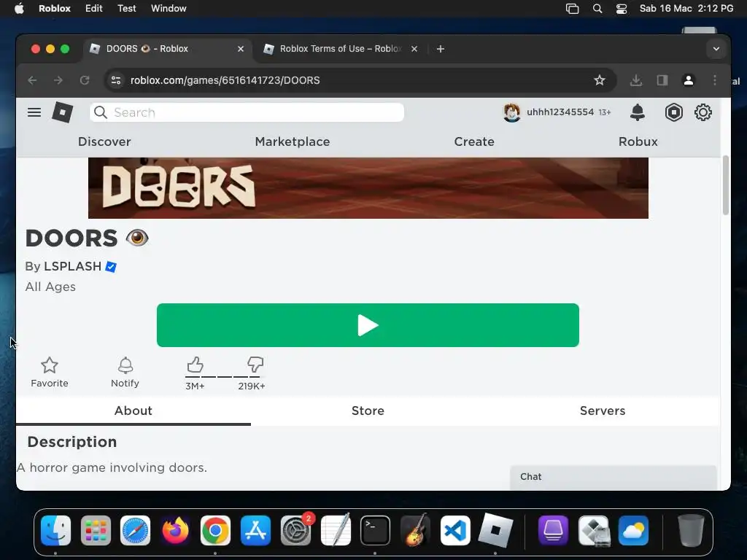Go back with the browser back arrow
The height and width of the screenshot is (560, 747).
32,80
